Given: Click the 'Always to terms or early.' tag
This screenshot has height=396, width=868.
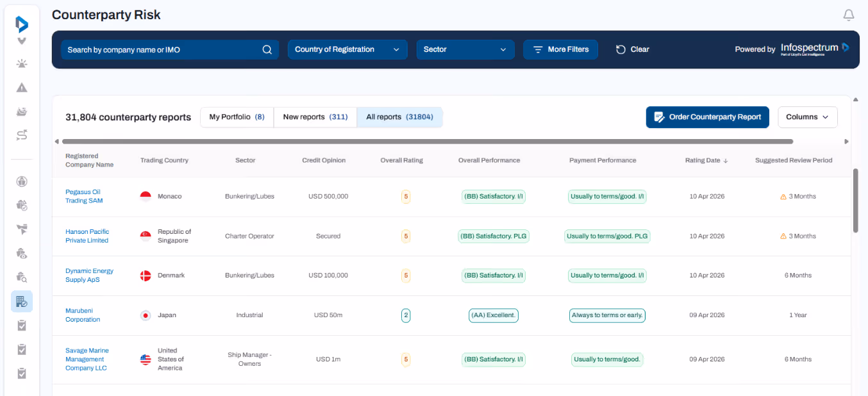Looking at the screenshot, I should point(607,315).
